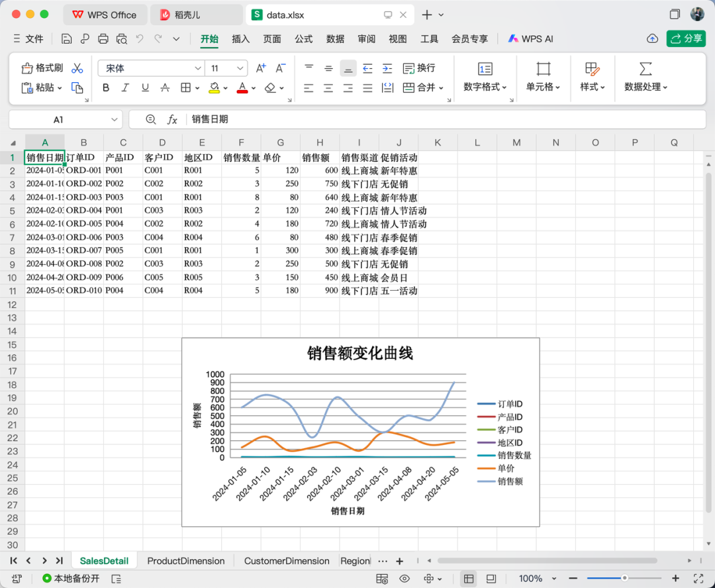Click the 剪切 scissors icon
This screenshot has height=588, width=715.
[77, 68]
